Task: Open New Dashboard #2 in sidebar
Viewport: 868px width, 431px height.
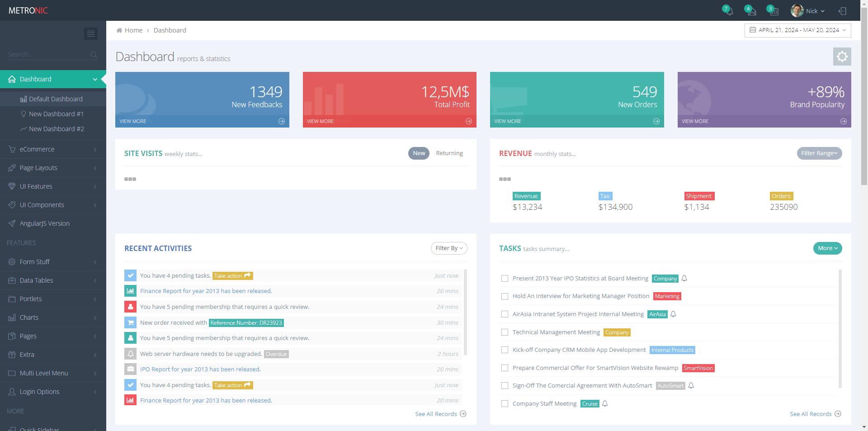Action: point(53,129)
